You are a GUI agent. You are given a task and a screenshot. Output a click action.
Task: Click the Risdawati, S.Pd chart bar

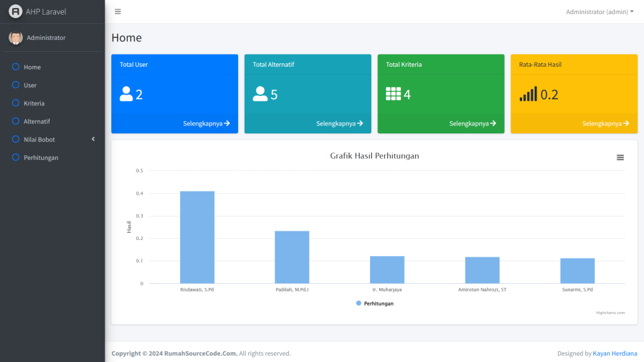point(197,237)
